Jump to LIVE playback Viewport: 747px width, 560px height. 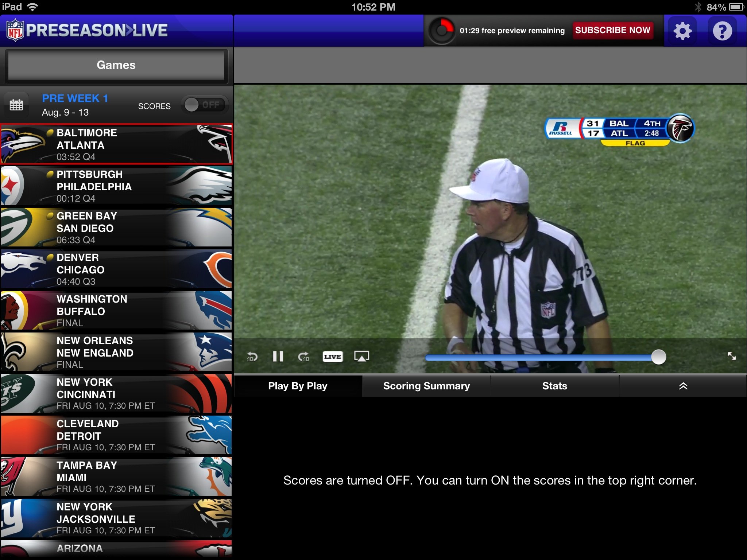point(332,357)
